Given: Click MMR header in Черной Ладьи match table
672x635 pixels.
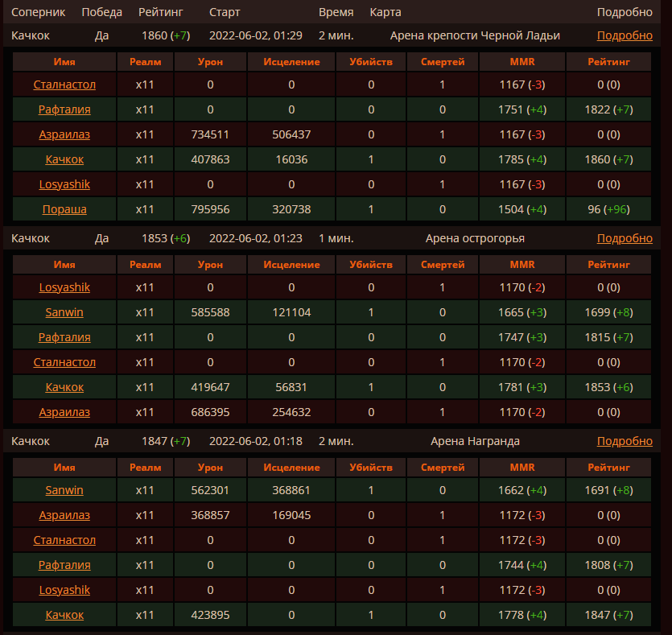Looking at the screenshot, I should (522, 62).
